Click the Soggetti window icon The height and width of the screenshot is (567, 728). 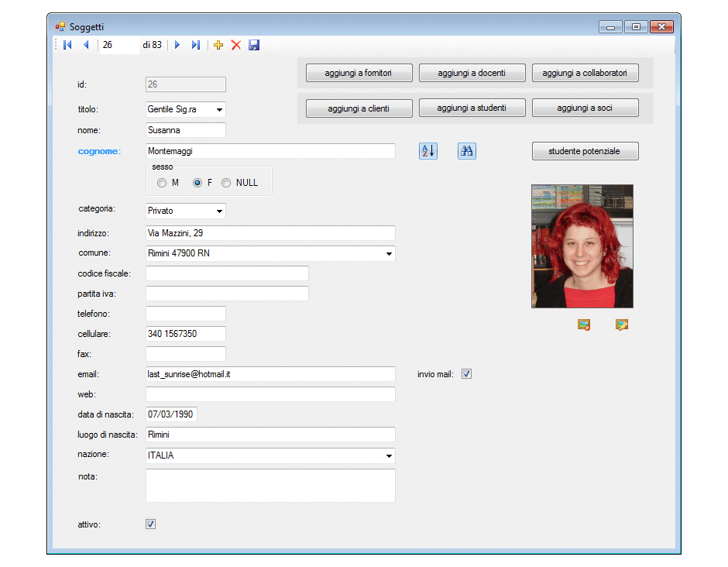point(60,27)
